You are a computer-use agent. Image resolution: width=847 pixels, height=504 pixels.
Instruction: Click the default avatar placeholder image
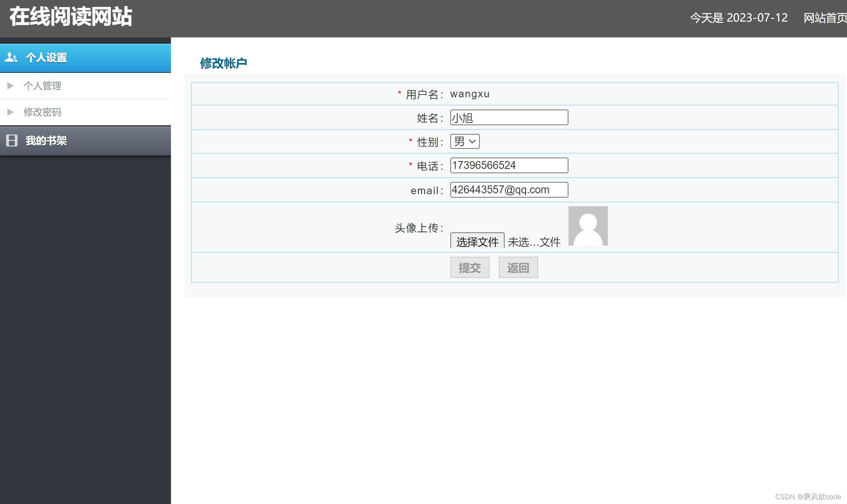[x=588, y=226]
